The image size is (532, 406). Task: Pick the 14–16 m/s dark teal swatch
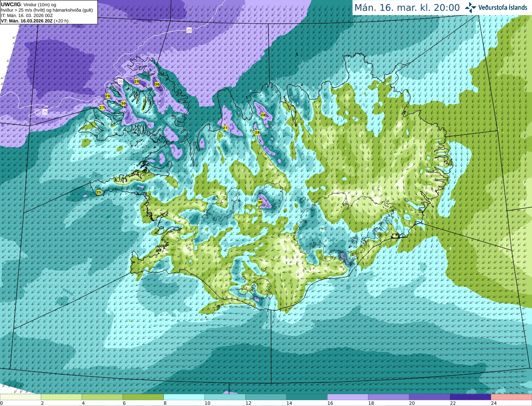pyautogui.click(x=307, y=397)
